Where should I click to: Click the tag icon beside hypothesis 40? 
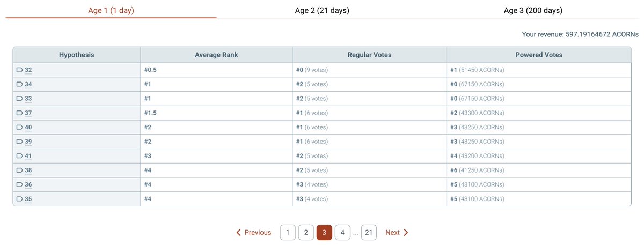(20, 127)
